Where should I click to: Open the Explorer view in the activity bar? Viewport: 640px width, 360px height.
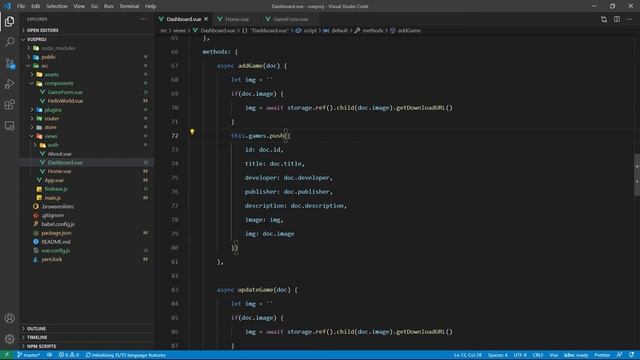pyautogui.click(x=9, y=21)
